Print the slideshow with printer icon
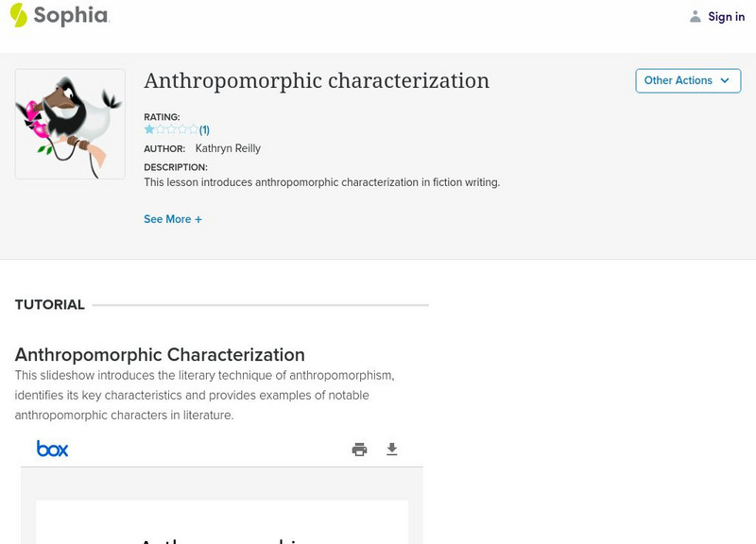The image size is (756, 544). (x=359, y=450)
